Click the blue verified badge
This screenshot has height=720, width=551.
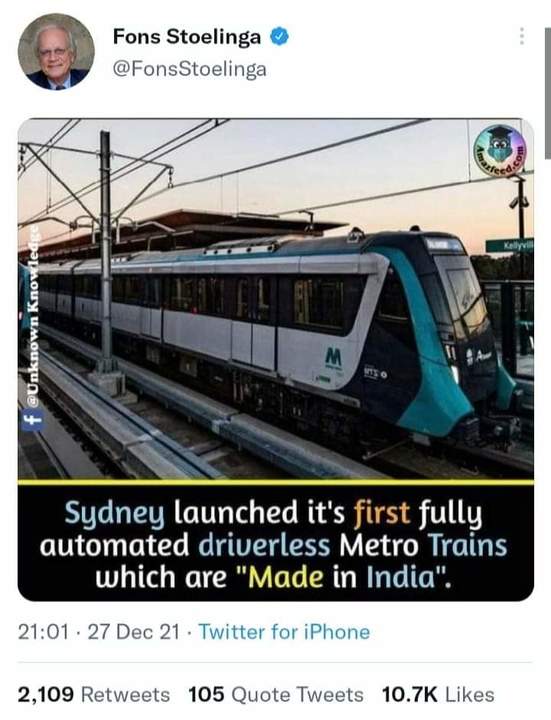(x=279, y=36)
